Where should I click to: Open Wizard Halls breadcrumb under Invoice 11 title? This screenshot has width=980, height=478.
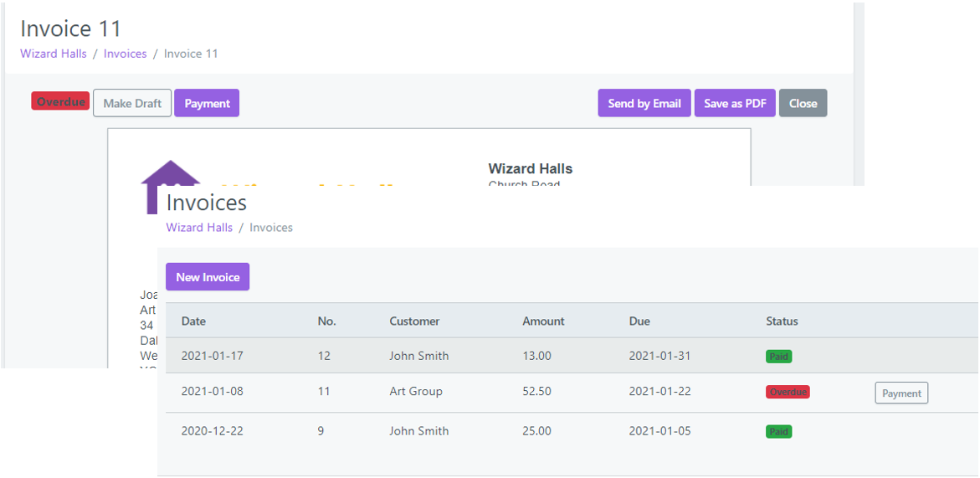tap(54, 54)
